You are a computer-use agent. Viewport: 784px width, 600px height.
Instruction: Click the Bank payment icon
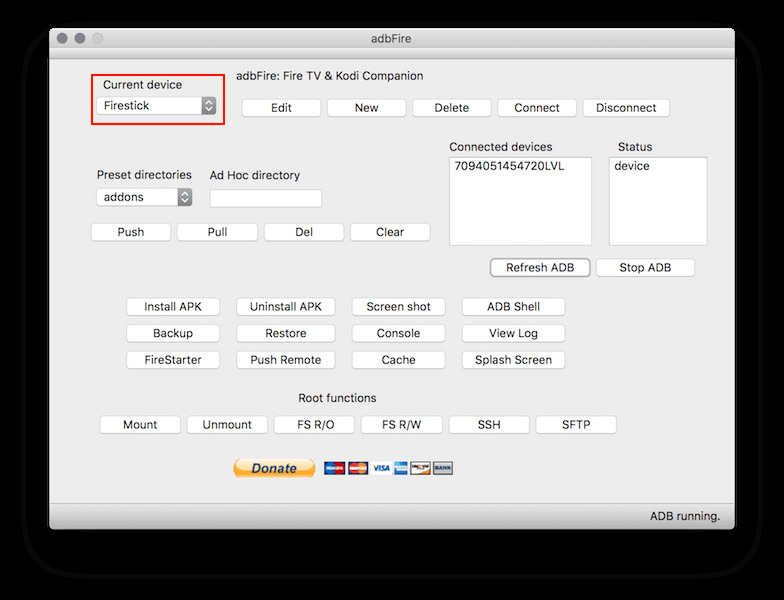(443, 468)
